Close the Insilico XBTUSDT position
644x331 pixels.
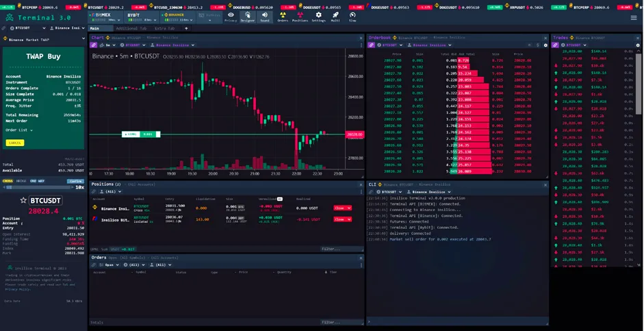pyautogui.click(x=343, y=219)
